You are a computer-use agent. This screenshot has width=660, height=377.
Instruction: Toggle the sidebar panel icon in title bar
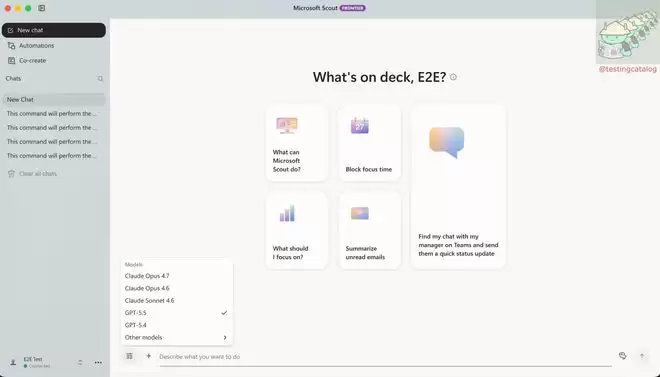coord(42,8)
